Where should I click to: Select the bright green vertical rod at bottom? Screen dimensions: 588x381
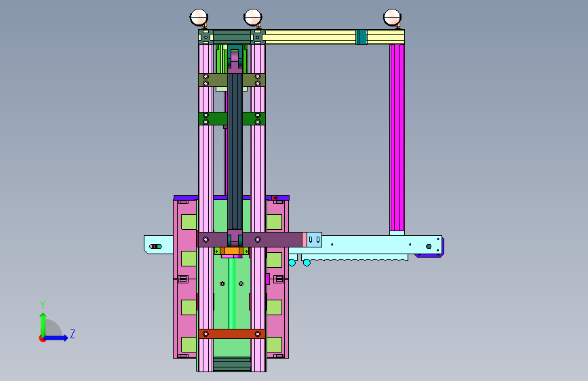(x=232, y=294)
